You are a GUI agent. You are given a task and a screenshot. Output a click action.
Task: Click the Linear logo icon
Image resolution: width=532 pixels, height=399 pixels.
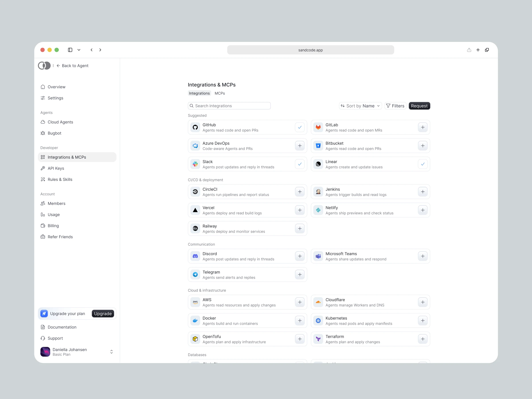point(318,164)
